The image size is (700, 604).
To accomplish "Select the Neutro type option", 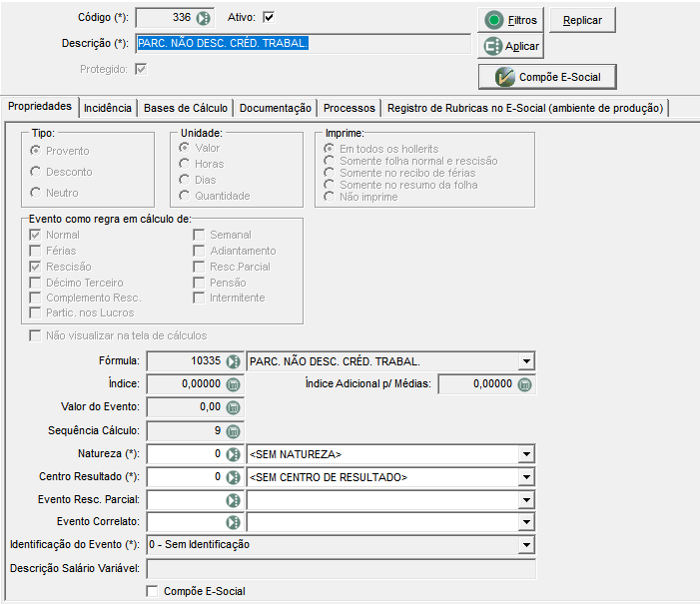I will point(35,193).
